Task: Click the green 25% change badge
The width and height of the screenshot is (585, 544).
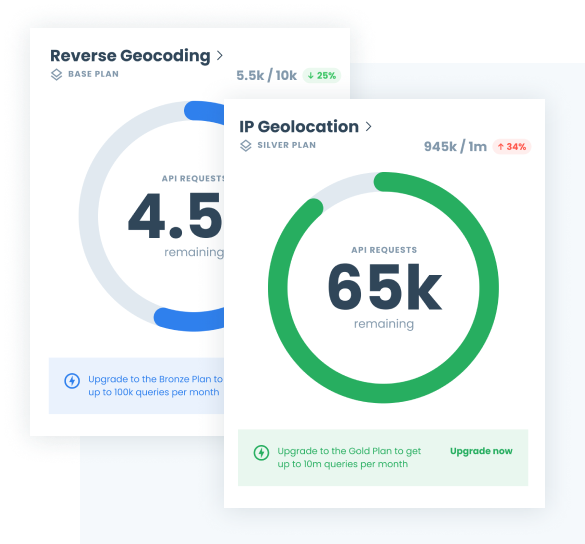Action: pos(322,76)
